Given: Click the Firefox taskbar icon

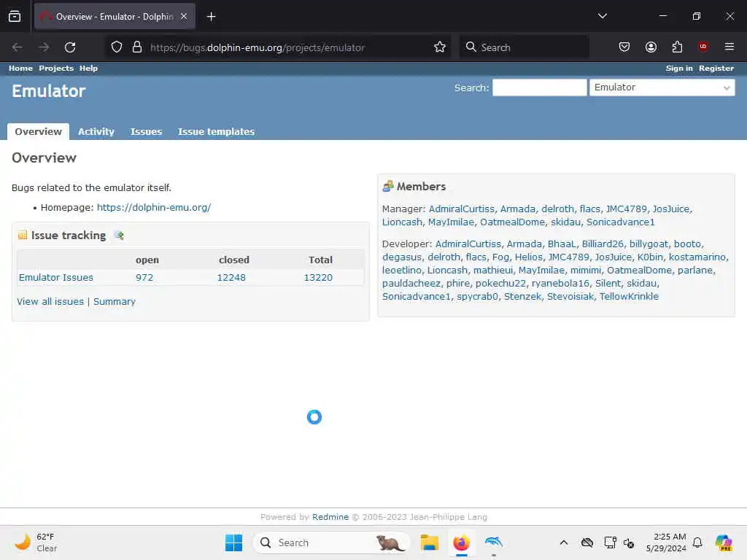Looking at the screenshot, I should 461,542.
